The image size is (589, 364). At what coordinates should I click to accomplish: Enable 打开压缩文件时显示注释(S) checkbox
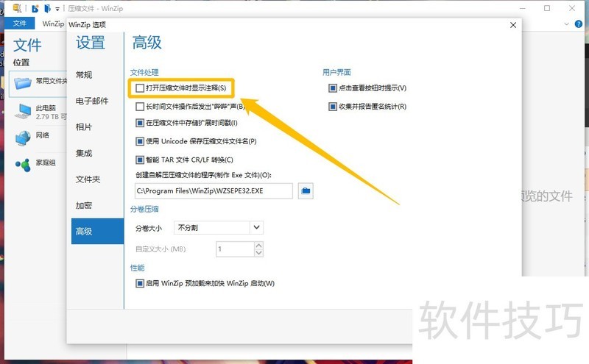pos(140,88)
